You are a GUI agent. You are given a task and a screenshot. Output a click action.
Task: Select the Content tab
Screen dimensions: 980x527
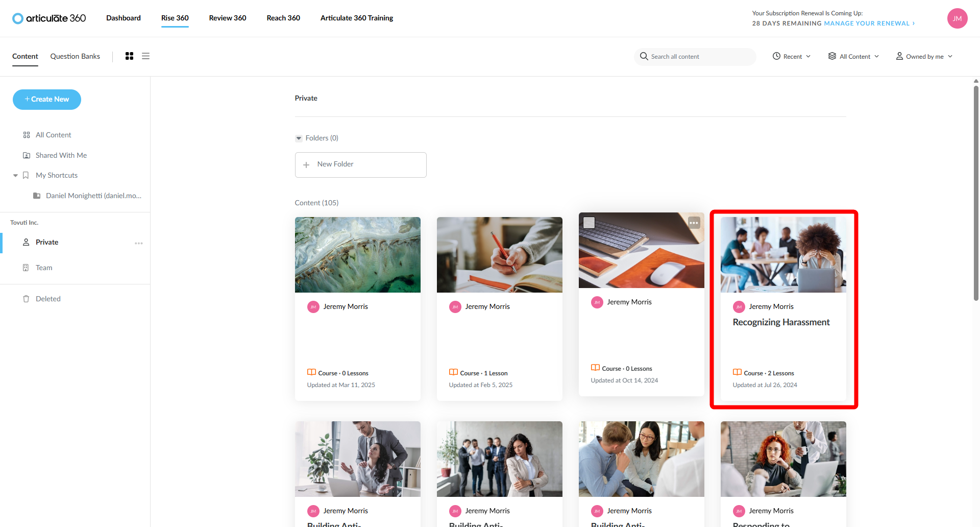(25, 56)
